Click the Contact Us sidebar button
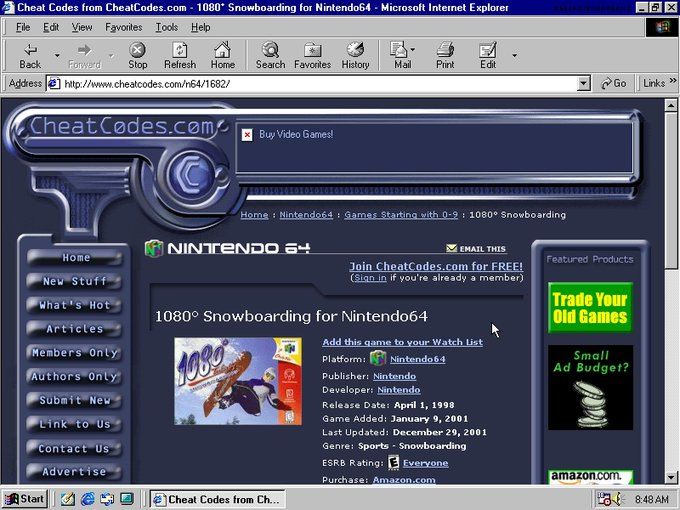This screenshot has width=680, height=510. tap(74, 448)
